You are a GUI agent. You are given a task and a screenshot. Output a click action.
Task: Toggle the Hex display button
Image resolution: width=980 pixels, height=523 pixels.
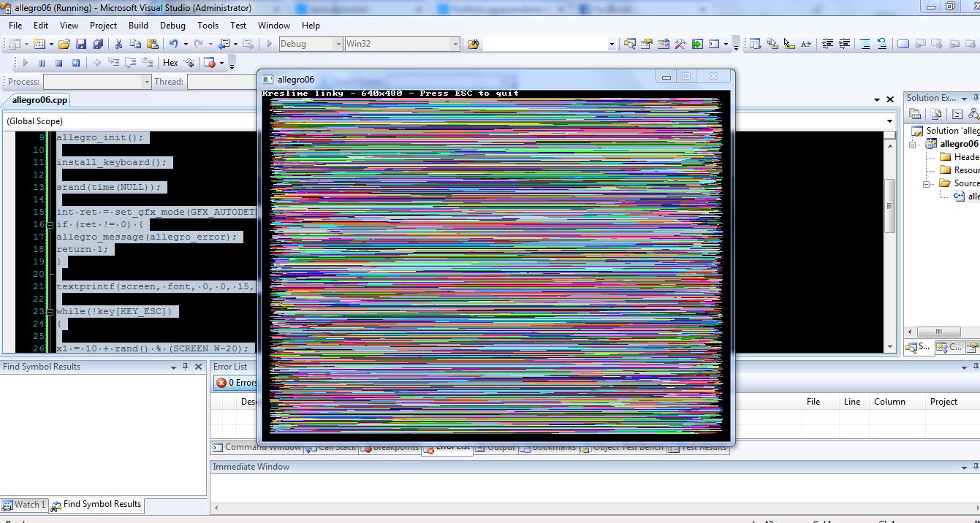[x=170, y=63]
